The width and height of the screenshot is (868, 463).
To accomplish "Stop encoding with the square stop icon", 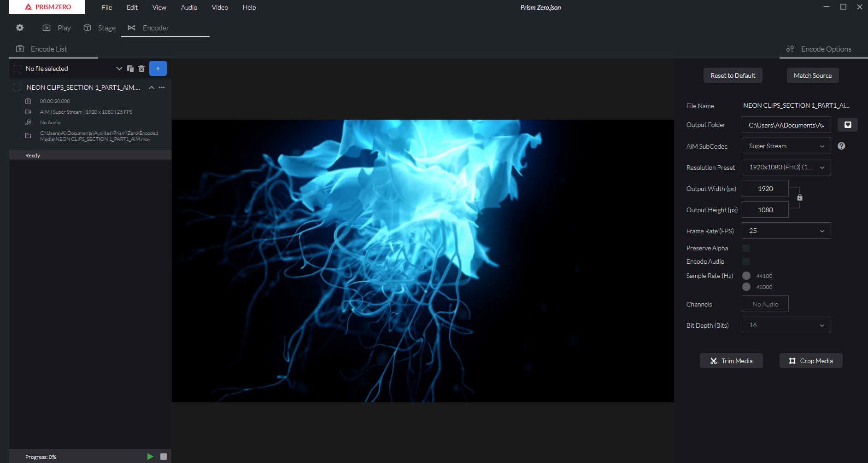I will click(163, 457).
